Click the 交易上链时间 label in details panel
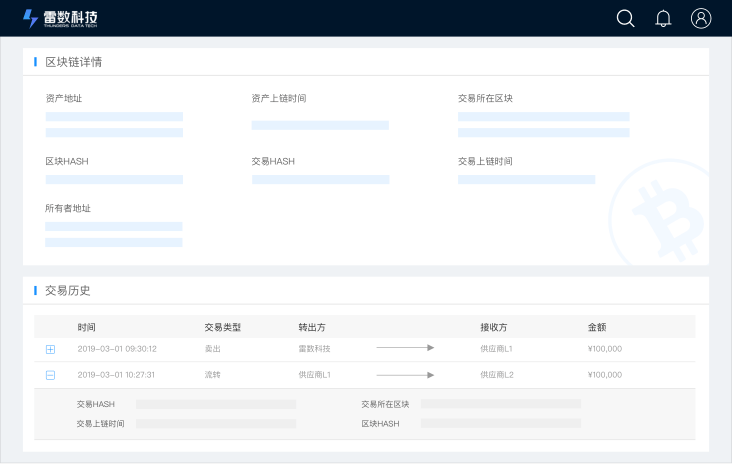This screenshot has height=464, width=732. click(485, 161)
